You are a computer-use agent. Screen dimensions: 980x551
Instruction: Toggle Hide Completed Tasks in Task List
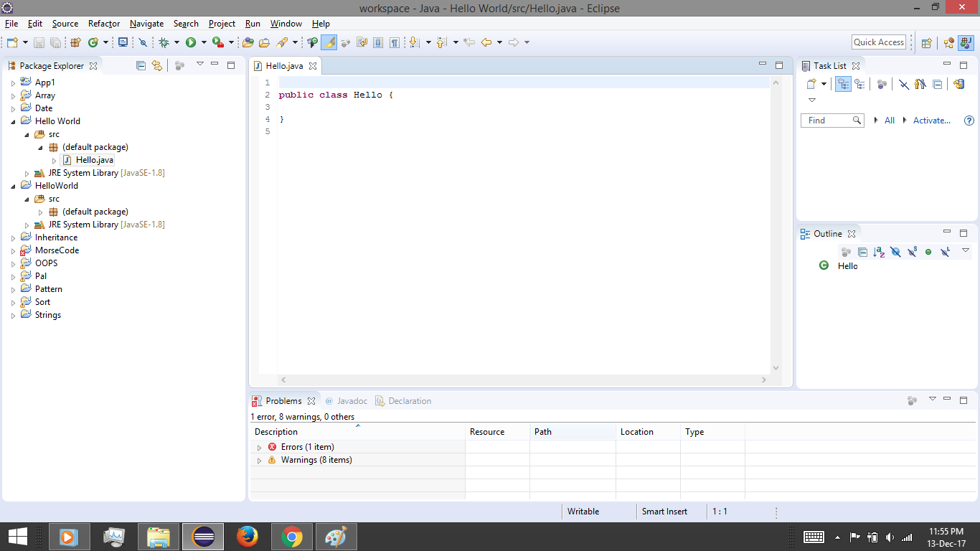pos(903,84)
